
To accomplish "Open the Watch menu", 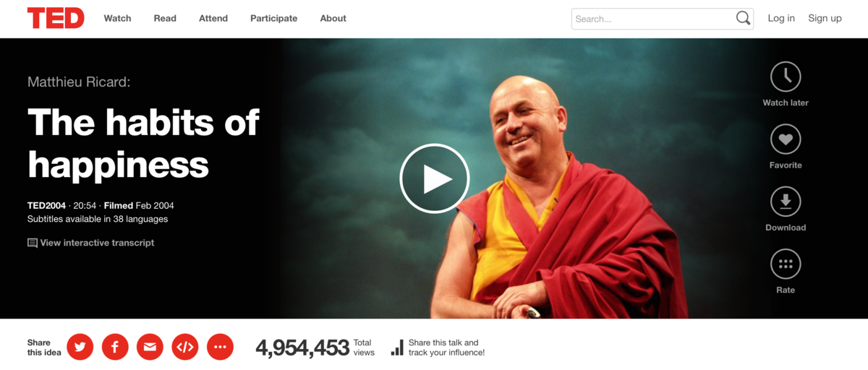I will [118, 18].
